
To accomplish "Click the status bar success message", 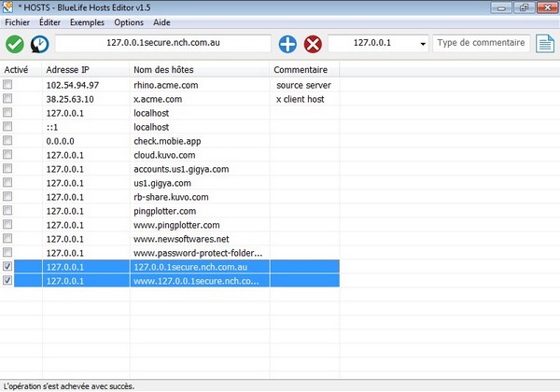I will (68, 386).
